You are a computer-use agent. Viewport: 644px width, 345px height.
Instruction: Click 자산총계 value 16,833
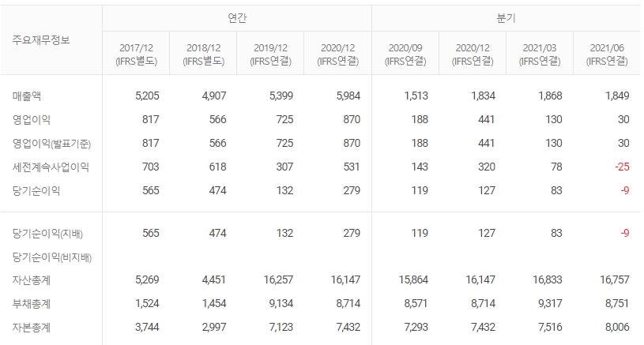[548, 280]
